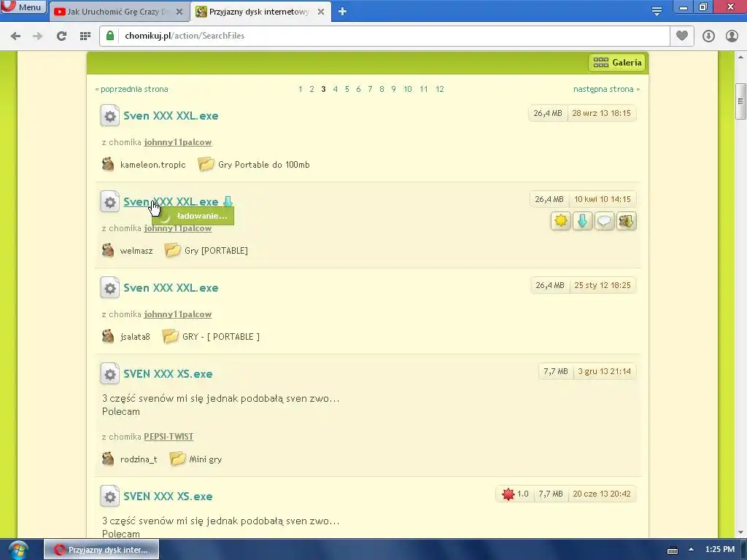Open a new tab with plus button

342,12
